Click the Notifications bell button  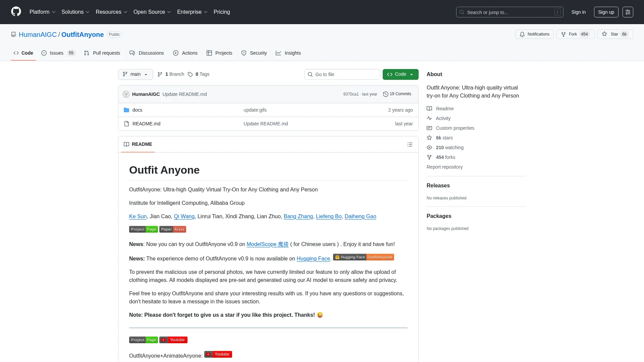[x=534, y=34]
